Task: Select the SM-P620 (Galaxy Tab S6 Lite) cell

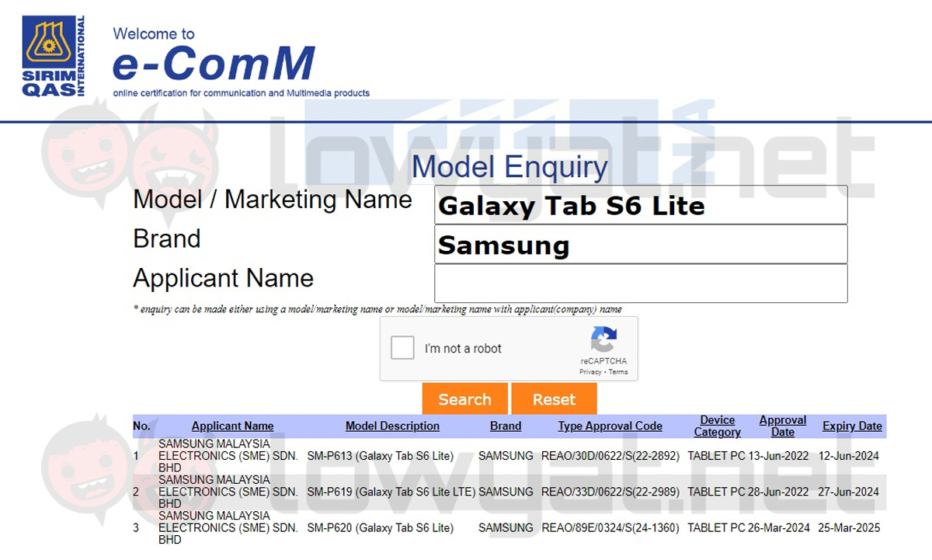Action: coord(381,527)
